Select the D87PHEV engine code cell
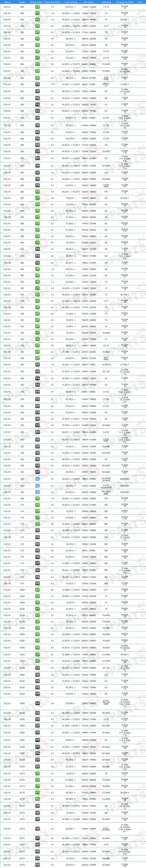Screen dimensions: 146x868 click(125, 486)
